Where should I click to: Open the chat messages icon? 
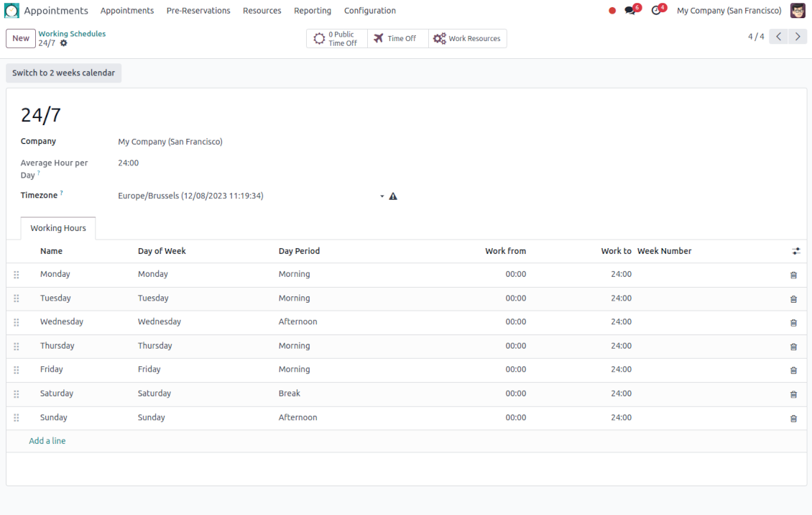point(630,11)
